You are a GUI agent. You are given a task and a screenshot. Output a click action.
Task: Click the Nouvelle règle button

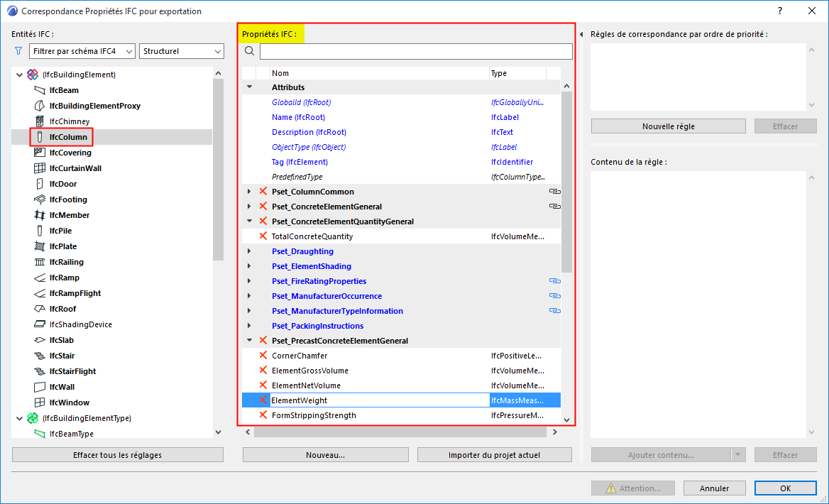tap(669, 126)
